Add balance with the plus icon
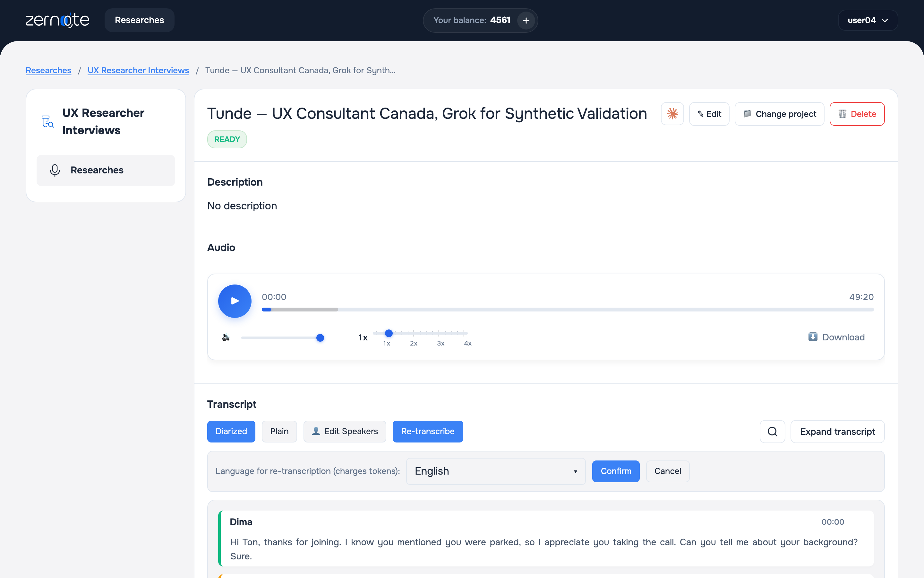The image size is (924, 578). coord(526,20)
